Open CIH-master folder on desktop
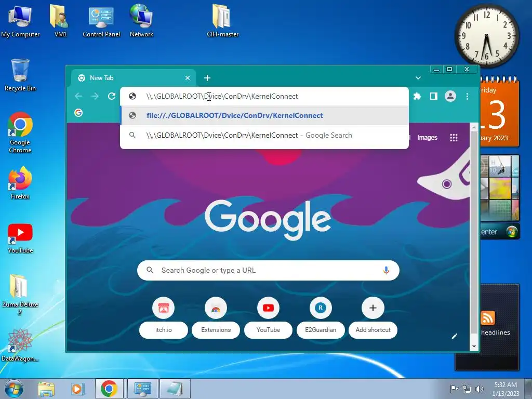The image size is (532, 399). click(222, 20)
